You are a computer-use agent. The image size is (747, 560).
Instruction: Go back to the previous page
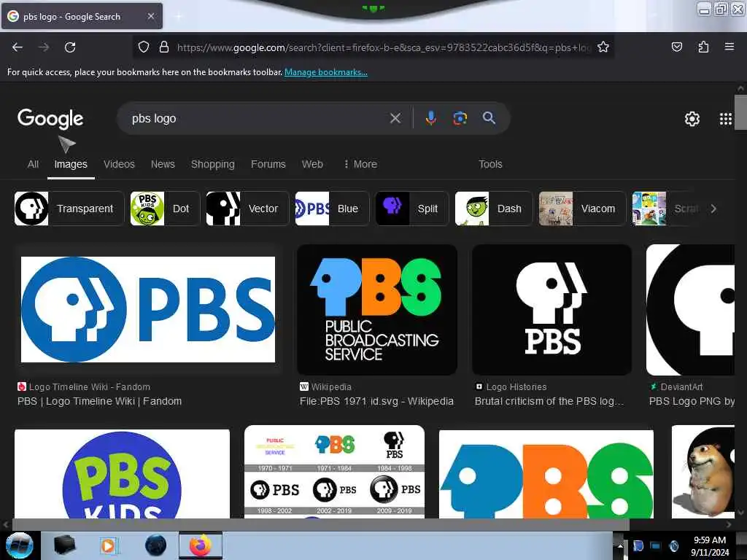coord(18,47)
